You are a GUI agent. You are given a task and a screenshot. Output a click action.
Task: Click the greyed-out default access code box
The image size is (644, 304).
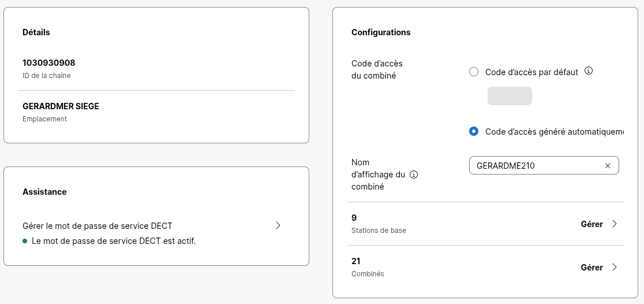(510, 96)
